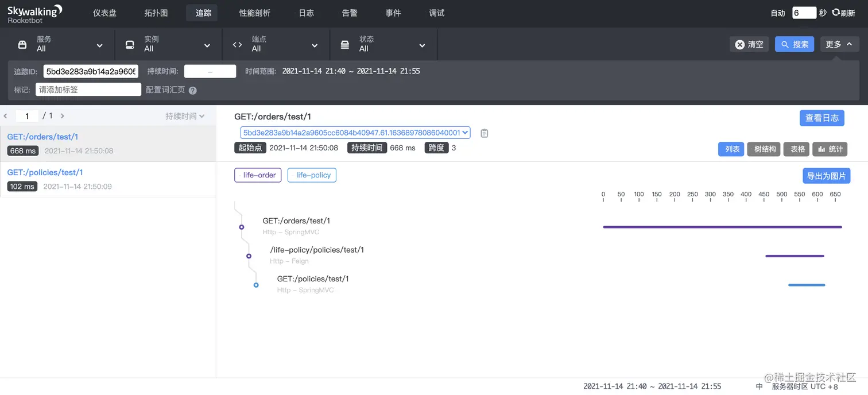This screenshot has width=868, height=395.
Task: Open the 告警 alarm tab
Action: tap(349, 13)
